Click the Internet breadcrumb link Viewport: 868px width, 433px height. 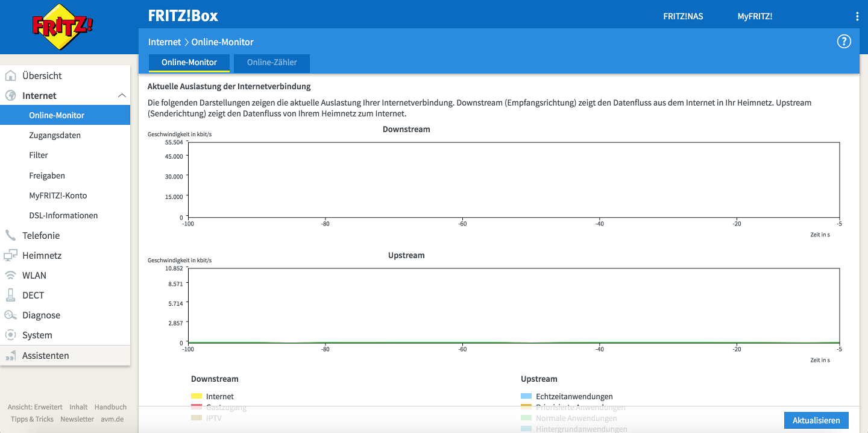tap(165, 42)
